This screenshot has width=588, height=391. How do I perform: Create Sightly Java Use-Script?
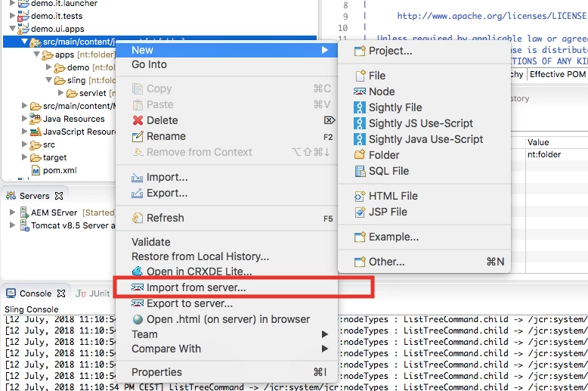[425, 139]
